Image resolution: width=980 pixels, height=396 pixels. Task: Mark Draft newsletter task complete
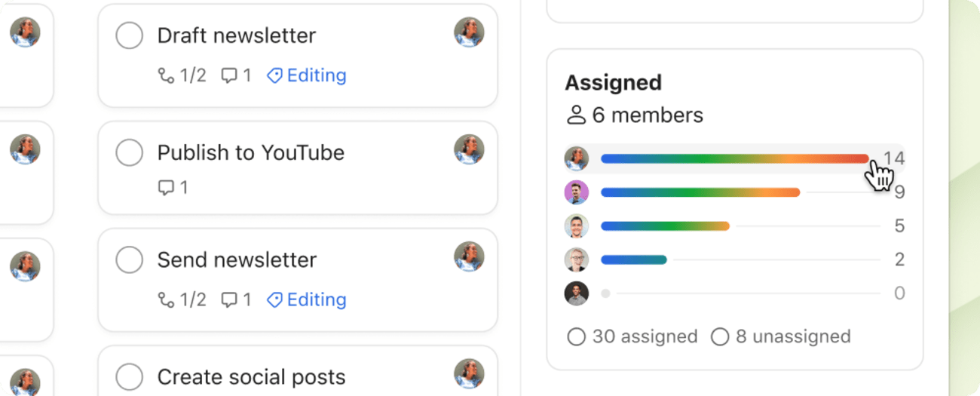(130, 35)
